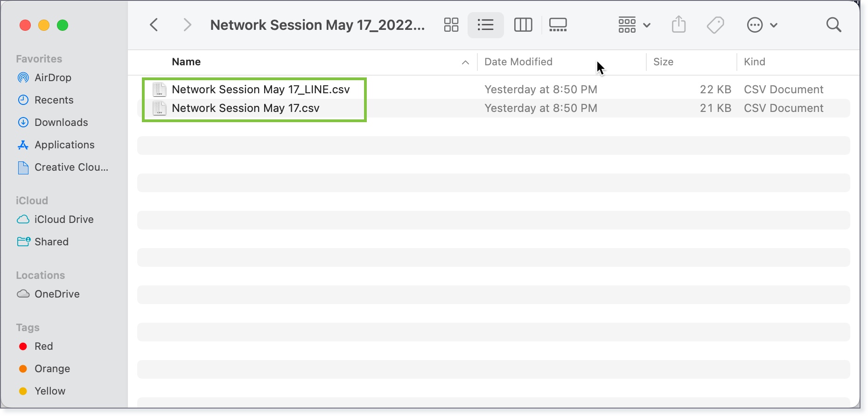This screenshot has width=868, height=416.
Task: Click the Tags icon in toolbar
Action: 715,25
